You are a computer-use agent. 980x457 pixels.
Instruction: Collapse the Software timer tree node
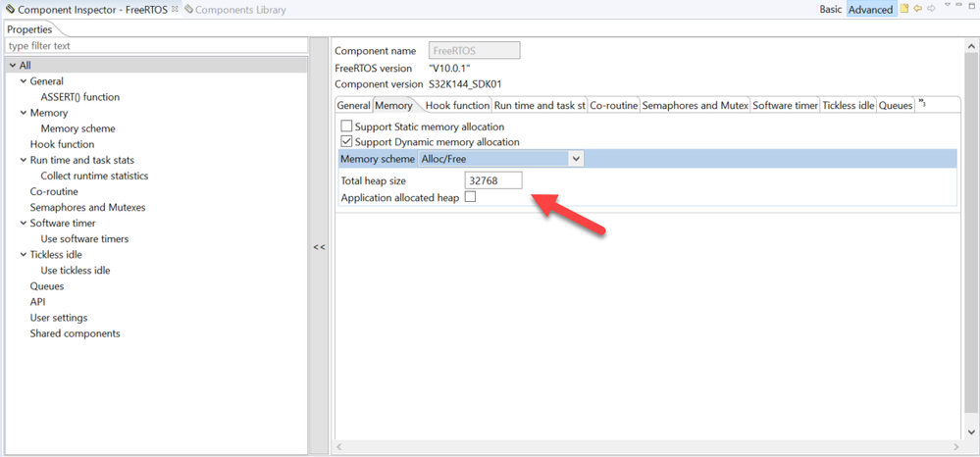pyautogui.click(x=24, y=224)
